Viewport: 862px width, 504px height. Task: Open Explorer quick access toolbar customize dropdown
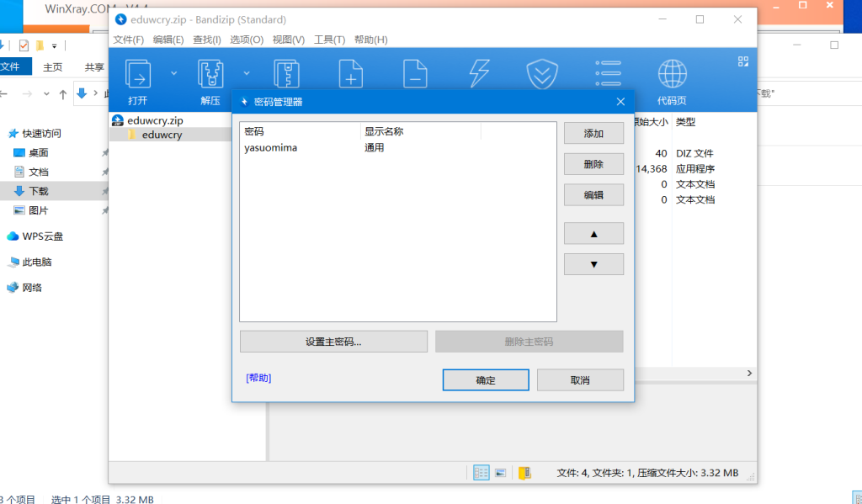[x=54, y=46]
